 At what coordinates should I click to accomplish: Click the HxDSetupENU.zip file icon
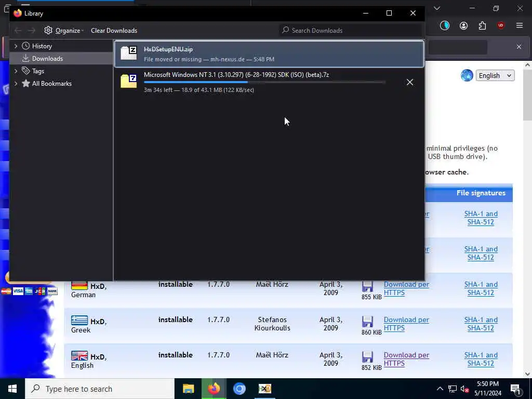click(129, 54)
